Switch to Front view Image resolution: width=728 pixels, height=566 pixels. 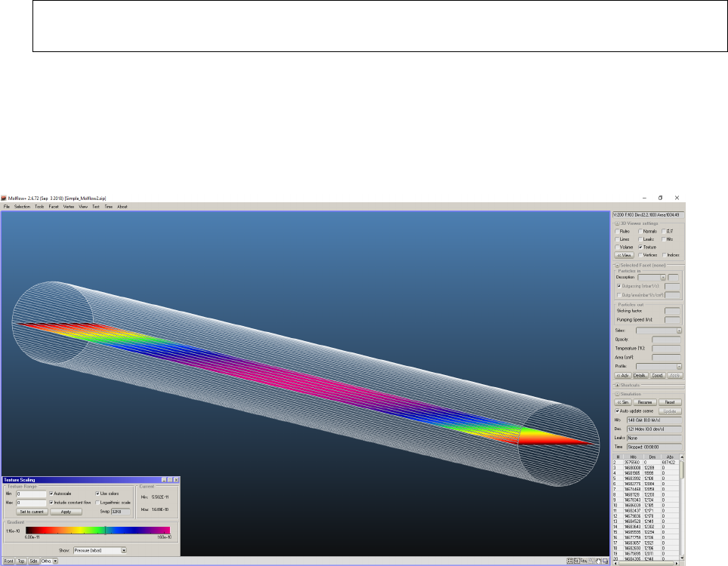pyautogui.click(x=9, y=561)
